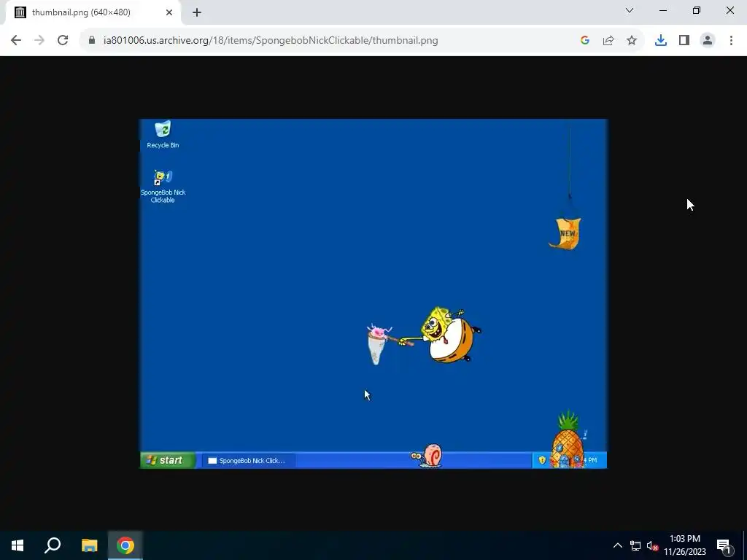
Task: Click the pink jellyfish in net
Action: 379,332
